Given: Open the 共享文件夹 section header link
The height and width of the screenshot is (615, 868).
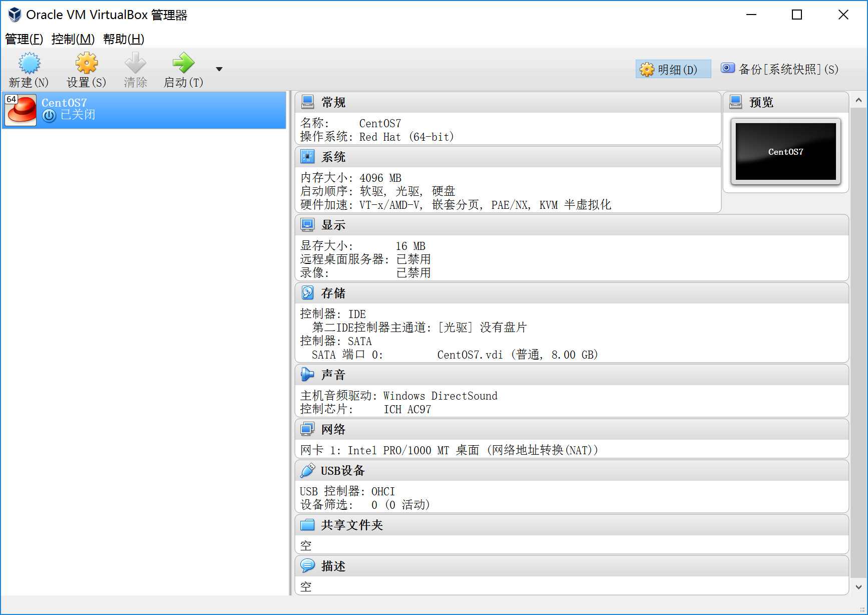Looking at the screenshot, I should pyautogui.click(x=352, y=525).
